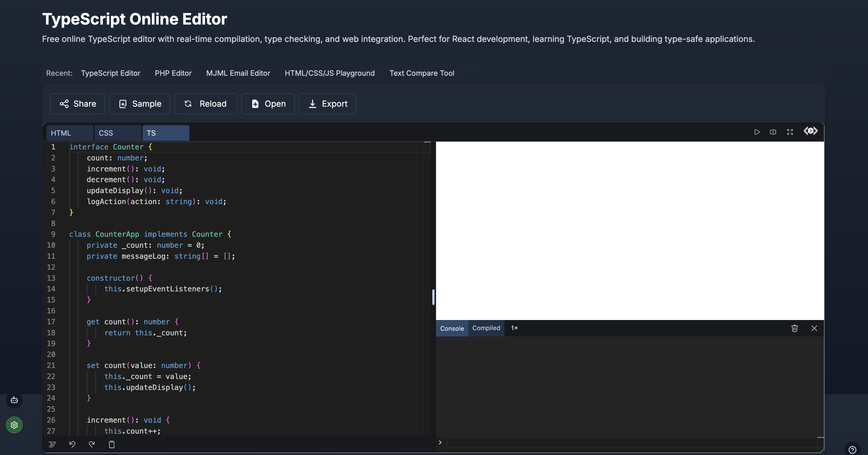Viewport: 868px width, 455px height.
Task: Click the Share button
Action: pyautogui.click(x=77, y=104)
